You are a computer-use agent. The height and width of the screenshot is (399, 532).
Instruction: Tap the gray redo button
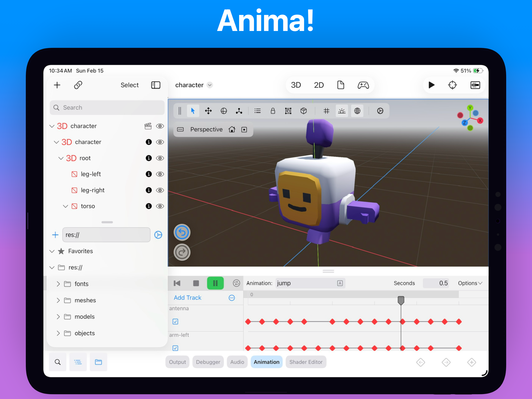(182, 252)
